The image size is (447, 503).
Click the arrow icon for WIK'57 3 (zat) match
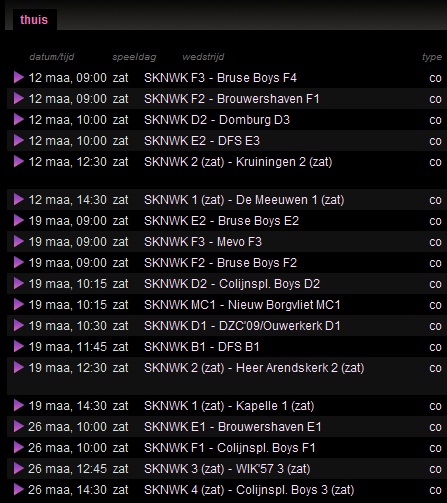click(x=19, y=469)
